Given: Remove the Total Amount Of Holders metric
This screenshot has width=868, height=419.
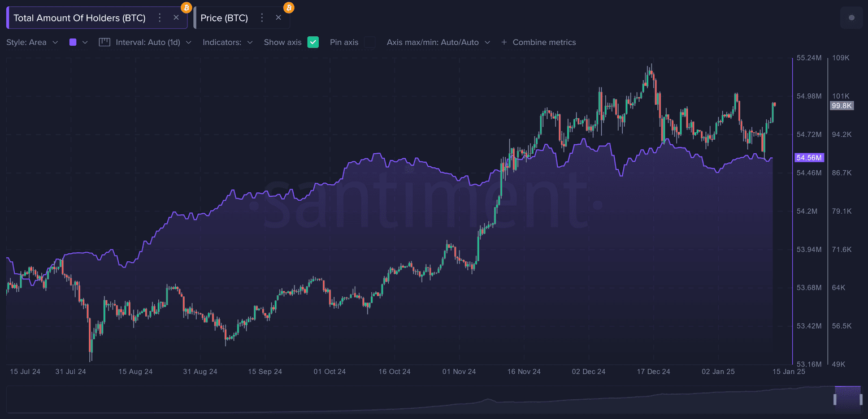Looking at the screenshot, I should [x=176, y=18].
